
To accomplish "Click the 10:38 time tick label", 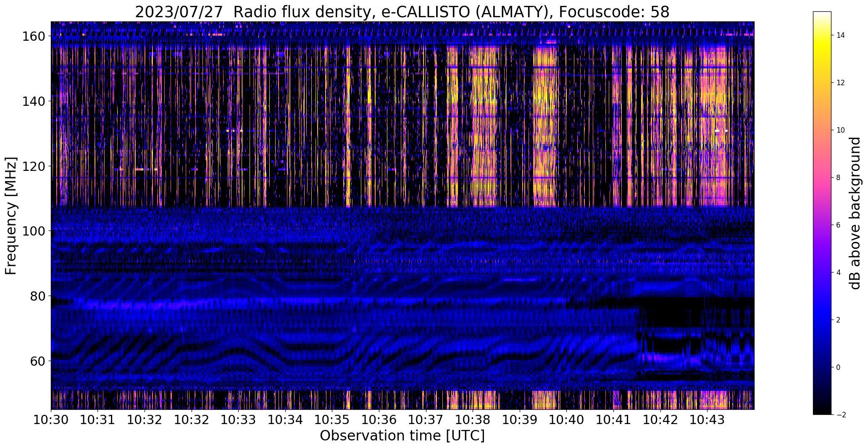I will pos(473,420).
